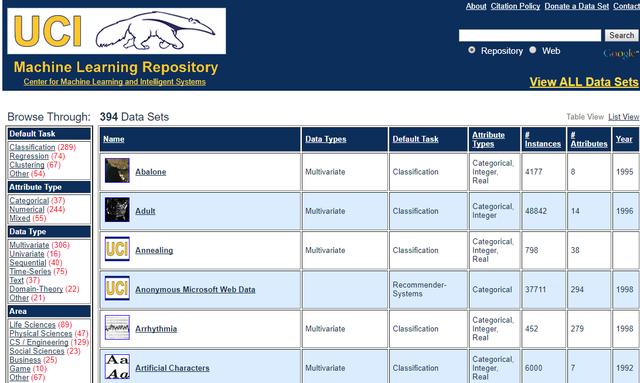Click the Annealing UCI logo icon
This screenshot has height=383, width=640.
[117, 249]
